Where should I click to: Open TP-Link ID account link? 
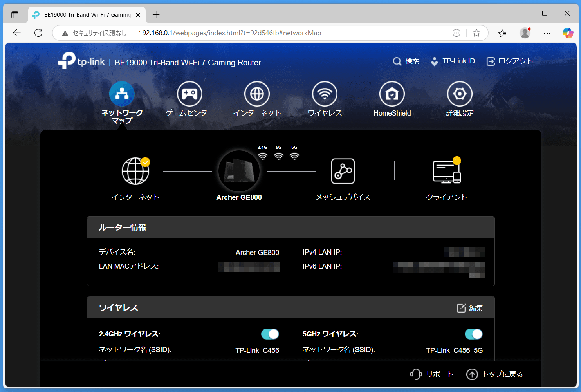453,61
